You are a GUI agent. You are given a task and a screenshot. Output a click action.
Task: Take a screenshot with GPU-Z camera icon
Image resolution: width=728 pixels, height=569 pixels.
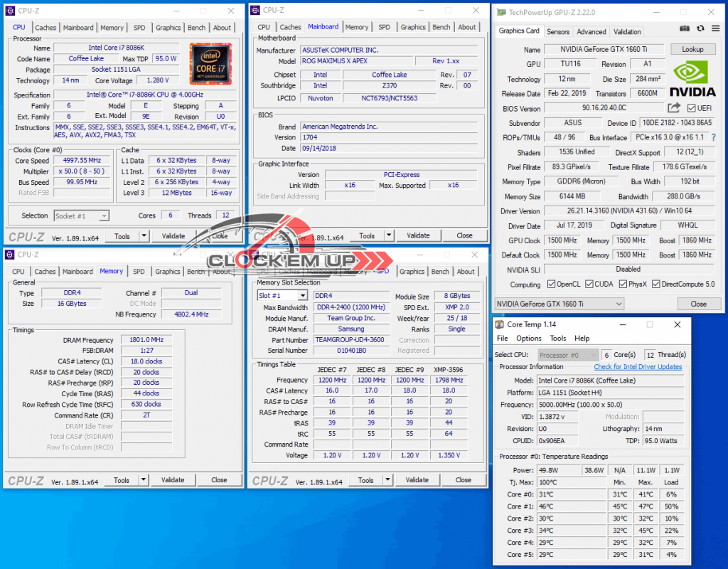685,28
